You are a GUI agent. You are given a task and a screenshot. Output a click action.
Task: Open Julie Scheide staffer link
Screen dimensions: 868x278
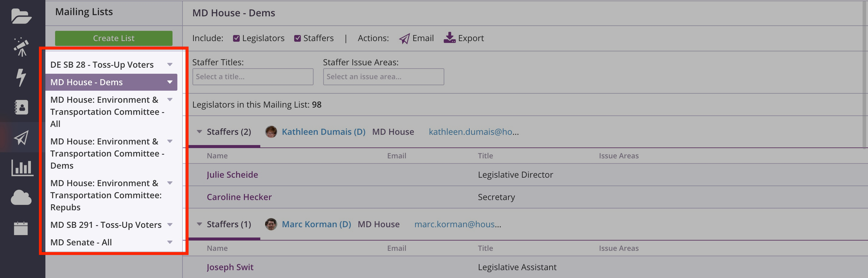tap(232, 175)
